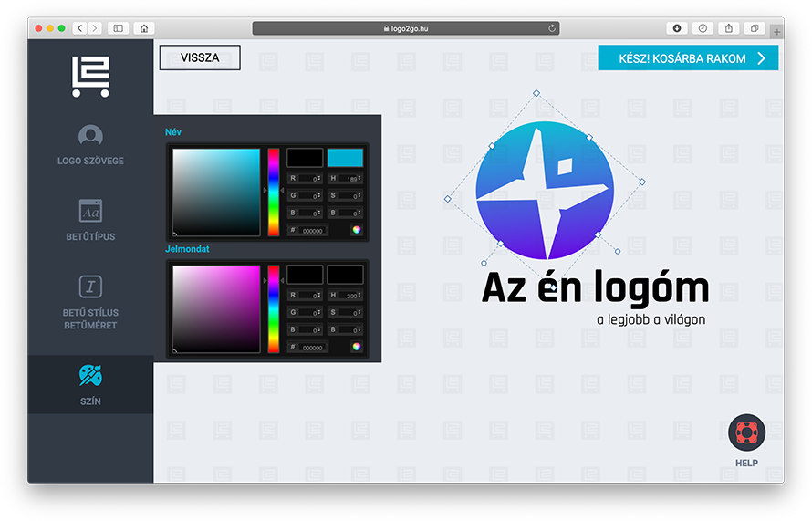Click the 'a legjobb a világon' tagline

click(651, 319)
